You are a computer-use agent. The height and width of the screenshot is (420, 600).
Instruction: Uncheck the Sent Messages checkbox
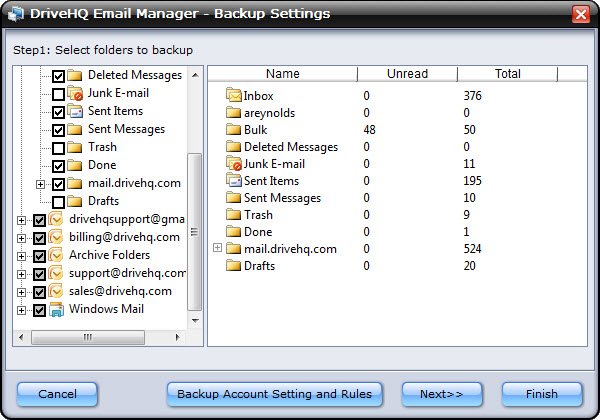[58, 130]
